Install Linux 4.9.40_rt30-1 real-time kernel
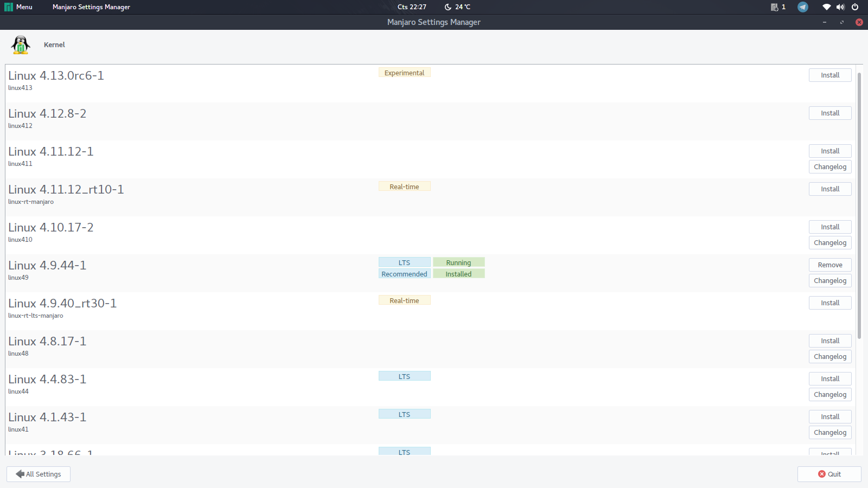The height and width of the screenshot is (488, 868). pyautogui.click(x=830, y=303)
